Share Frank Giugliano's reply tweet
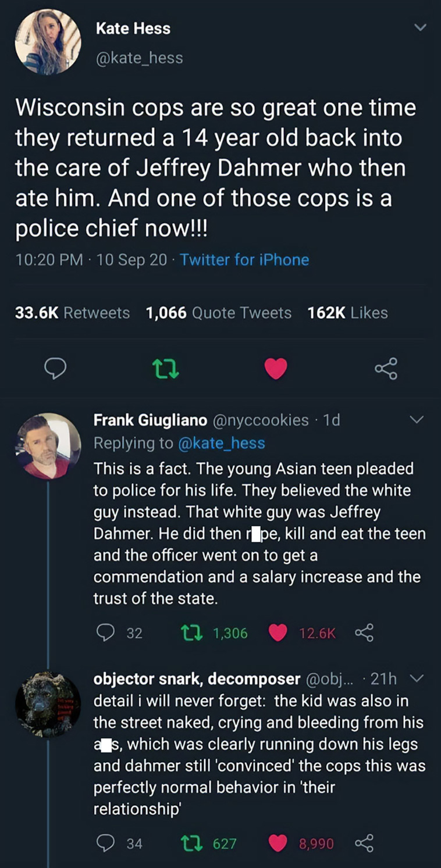 click(364, 633)
